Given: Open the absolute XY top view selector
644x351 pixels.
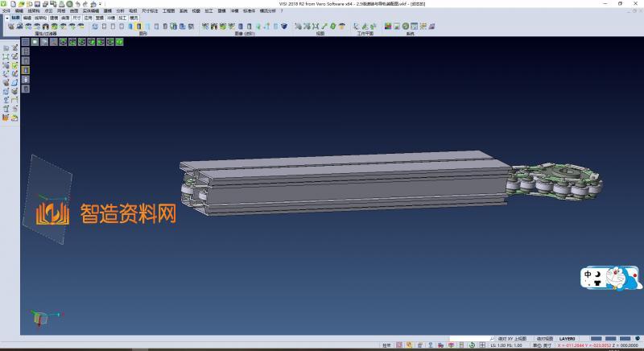Looking at the screenshot, I should pyautogui.click(x=511, y=339).
